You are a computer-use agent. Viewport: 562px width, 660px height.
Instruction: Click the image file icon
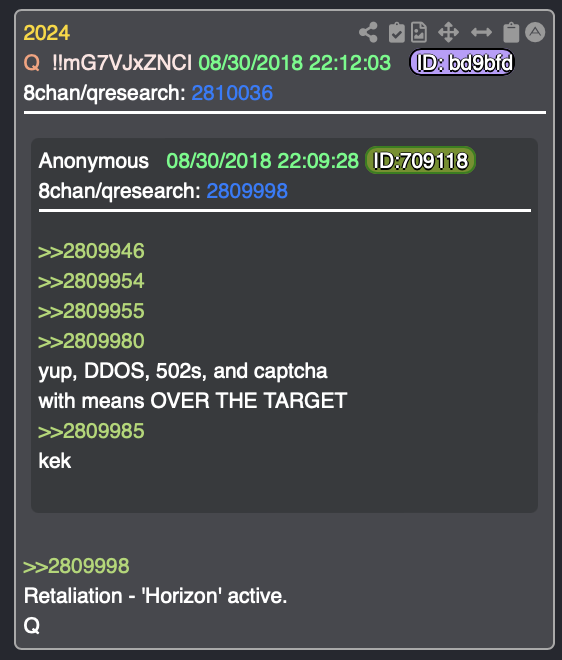419,32
